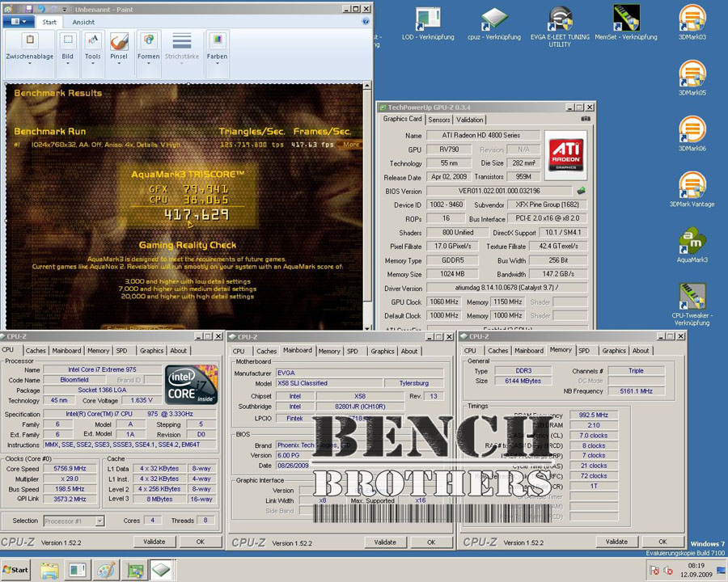Click the Save icon in Paint's title bar

pyautogui.click(x=29, y=9)
